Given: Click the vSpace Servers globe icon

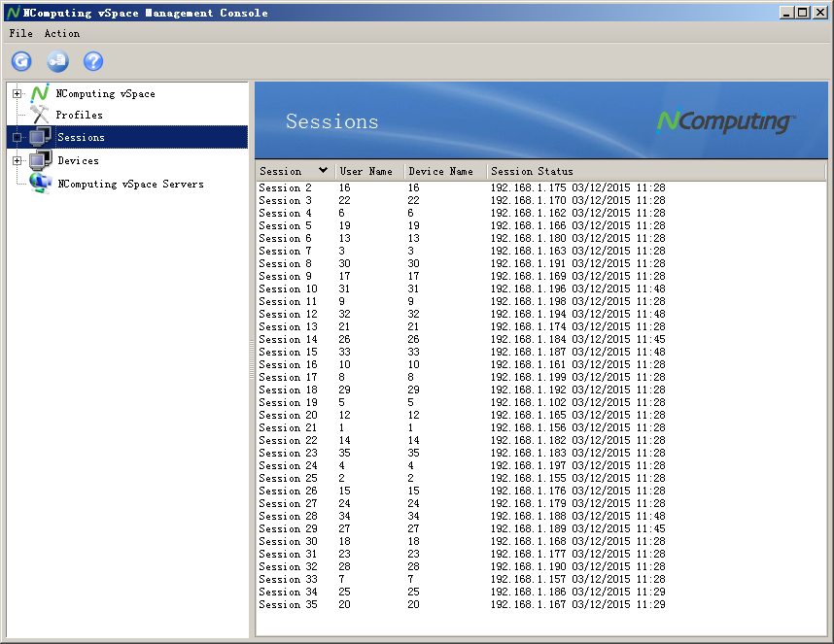Looking at the screenshot, I should pyautogui.click(x=41, y=183).
